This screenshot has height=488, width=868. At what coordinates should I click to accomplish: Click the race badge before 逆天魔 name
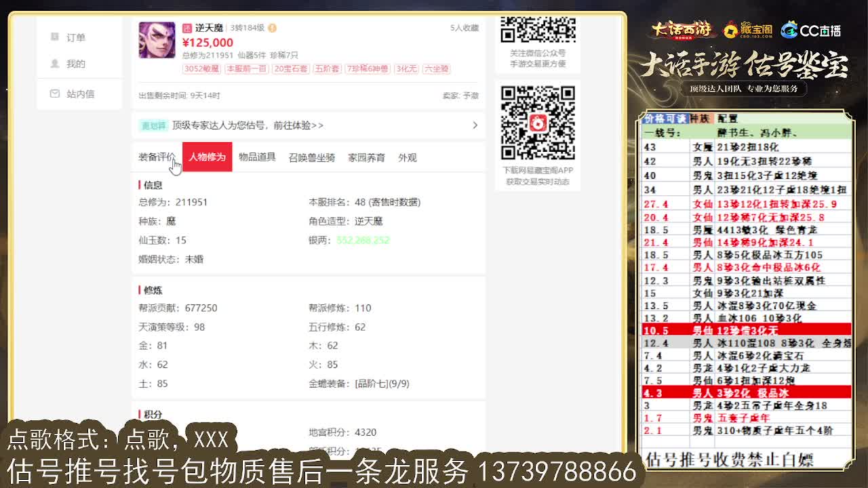187,28
